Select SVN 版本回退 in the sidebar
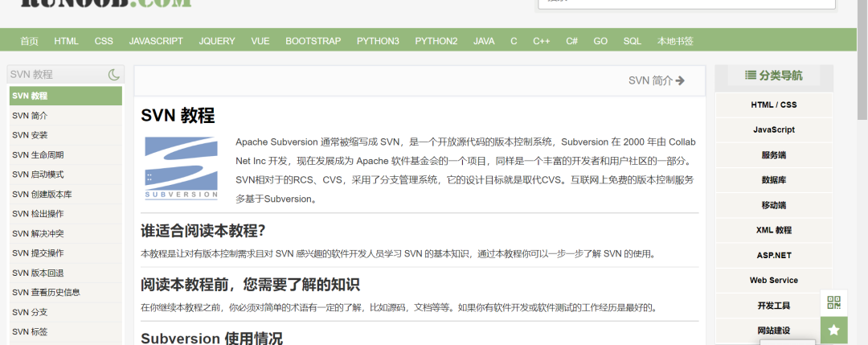 click(65, 273)
